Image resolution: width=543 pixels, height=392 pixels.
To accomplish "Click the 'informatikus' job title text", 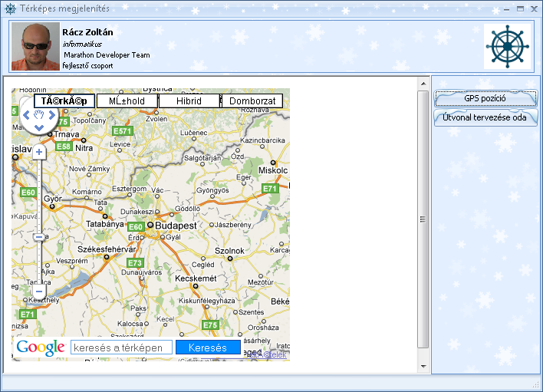I will (82, 44).
